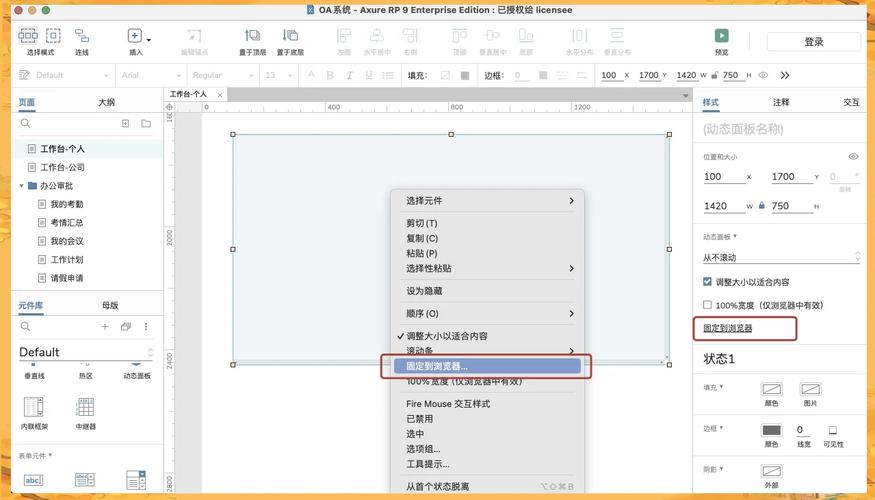Activate the 选择模式 intersect selection mode icon
This screenshot has width=875, height=500.
(x=28, y=36)
